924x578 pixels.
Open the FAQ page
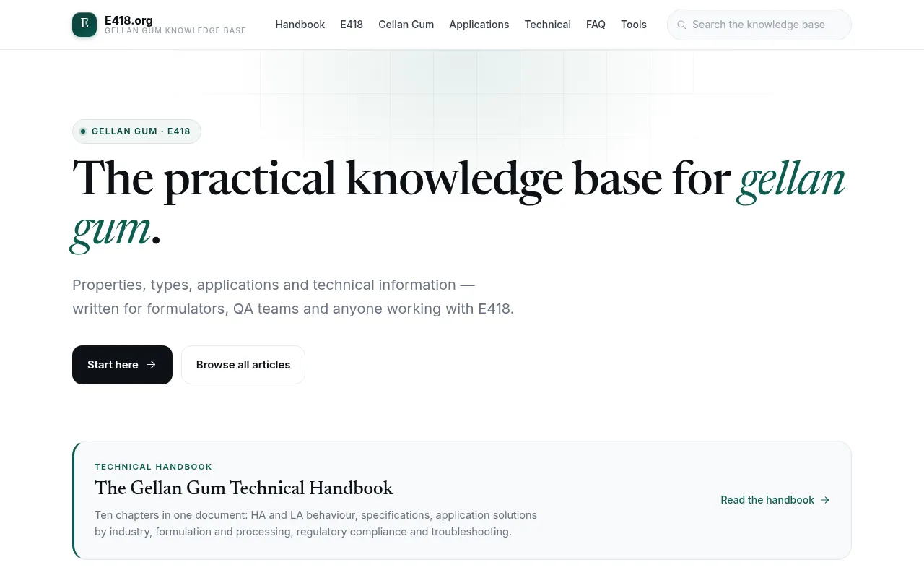click(596, 25)
